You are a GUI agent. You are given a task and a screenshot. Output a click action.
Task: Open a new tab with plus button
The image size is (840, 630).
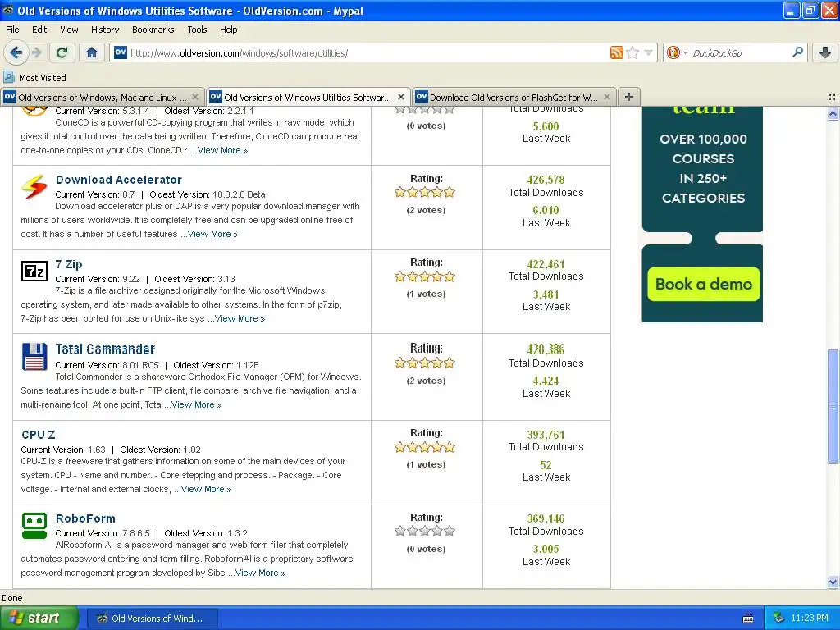(629, 97)
